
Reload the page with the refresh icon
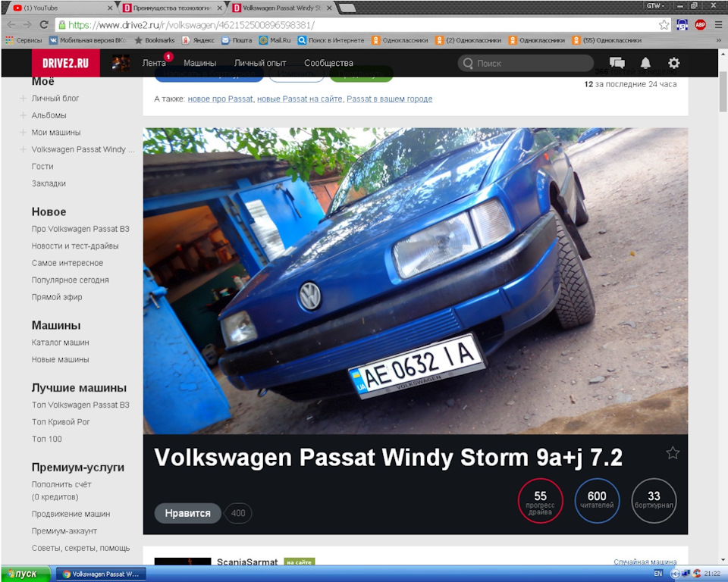pyautogui.click(x=44, y=25)
